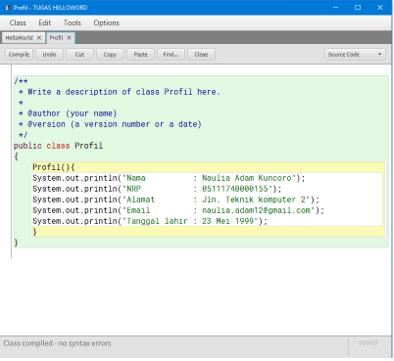Minimize the Profil editor window
Image resolution: width=394 pixels, height=361 pixels.
[336, 7]
